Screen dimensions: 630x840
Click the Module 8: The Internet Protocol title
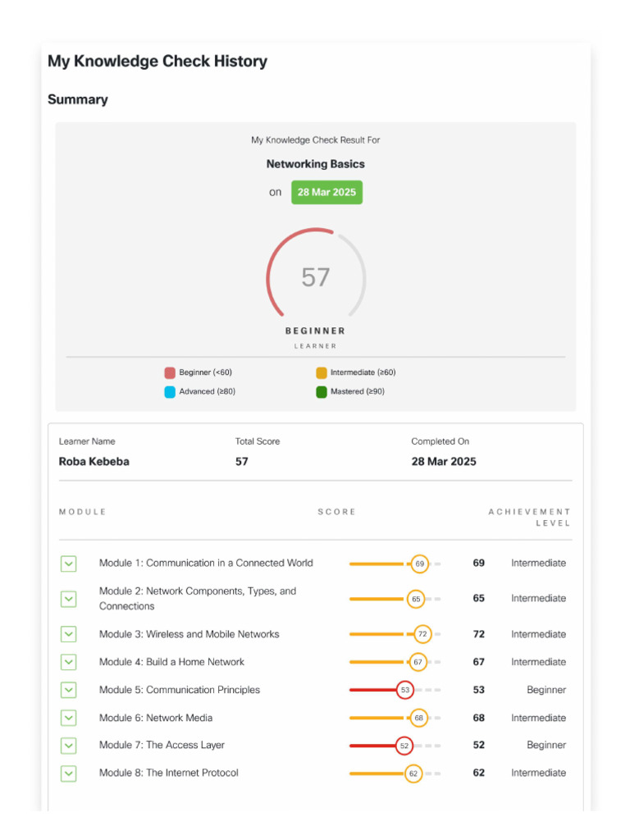(x=169, y=773)
